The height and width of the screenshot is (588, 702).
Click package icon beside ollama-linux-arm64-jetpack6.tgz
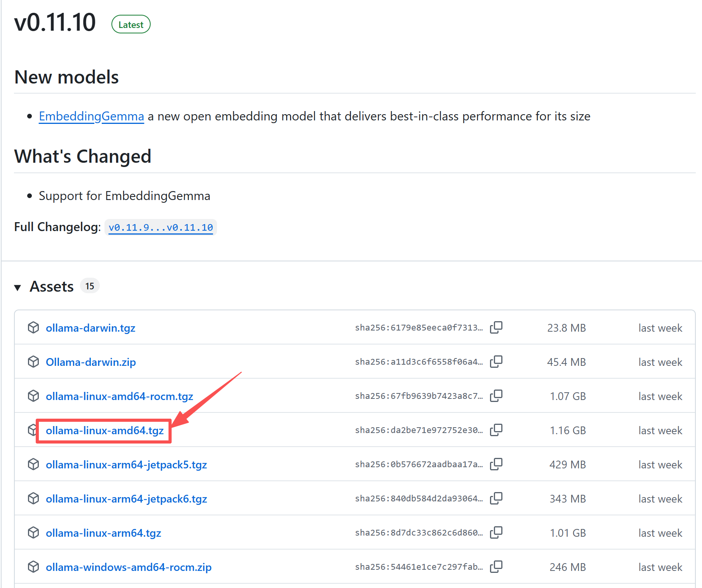[x=33, y=498]
